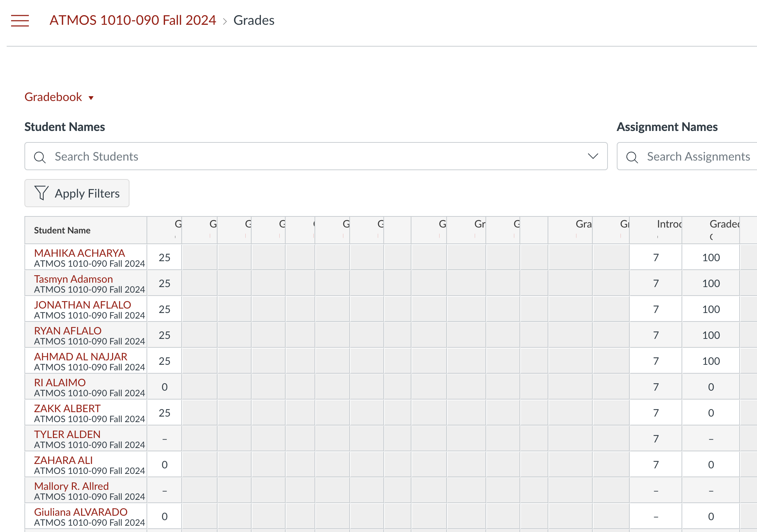The height and width of the screenshot is (532, 757).
Task: Expand the Search Students dropdown chevron
Action: click(593, 156)
